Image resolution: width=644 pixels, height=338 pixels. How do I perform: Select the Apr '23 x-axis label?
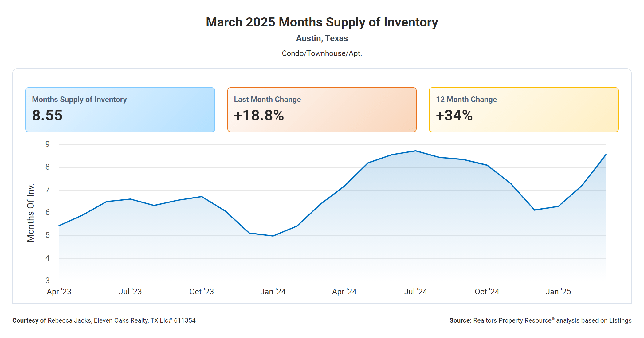pos(59,292)
